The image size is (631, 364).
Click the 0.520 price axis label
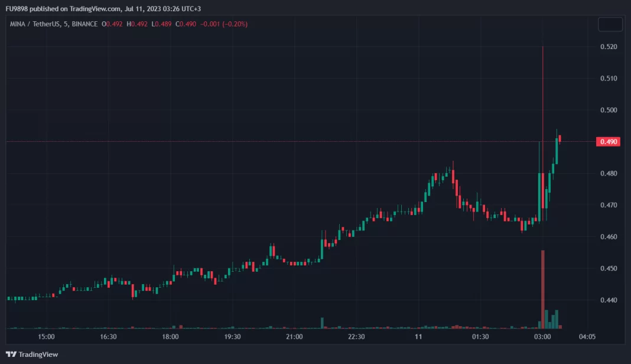pyautogui.click(x=608, y=47)
